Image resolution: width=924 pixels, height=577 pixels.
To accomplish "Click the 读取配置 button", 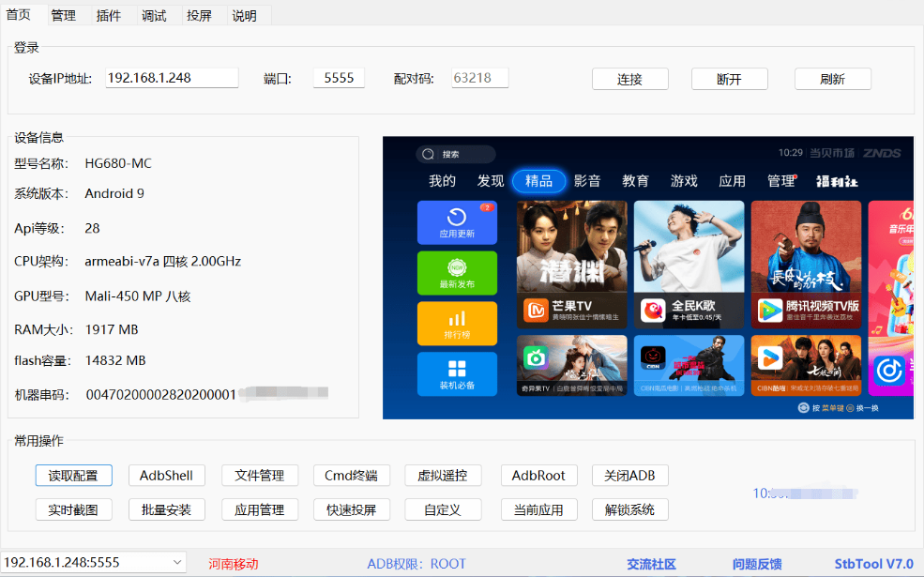I will (x=73, y=476).
